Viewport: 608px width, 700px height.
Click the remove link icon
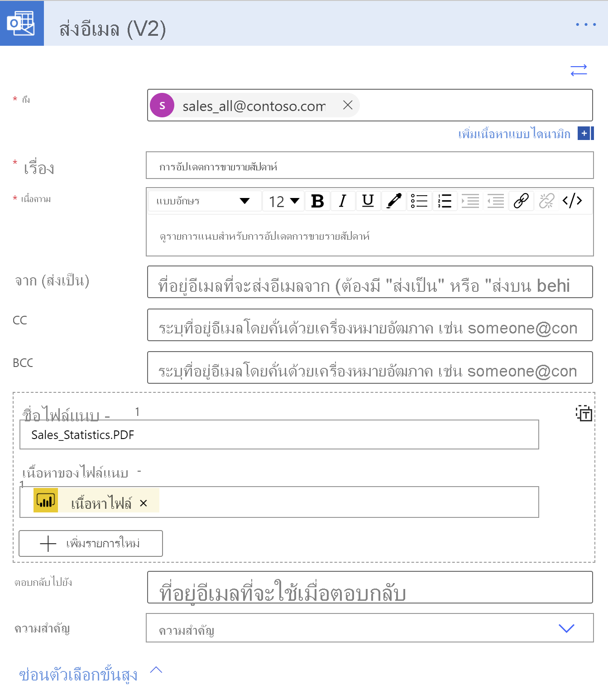546,201
